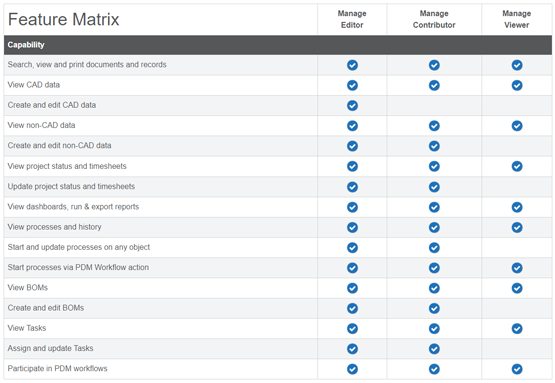Click Viewer checkmark for Search, view and print documents
Viewport: 555px width, 383px height.
pyautogui.click(x=517, y=65)
